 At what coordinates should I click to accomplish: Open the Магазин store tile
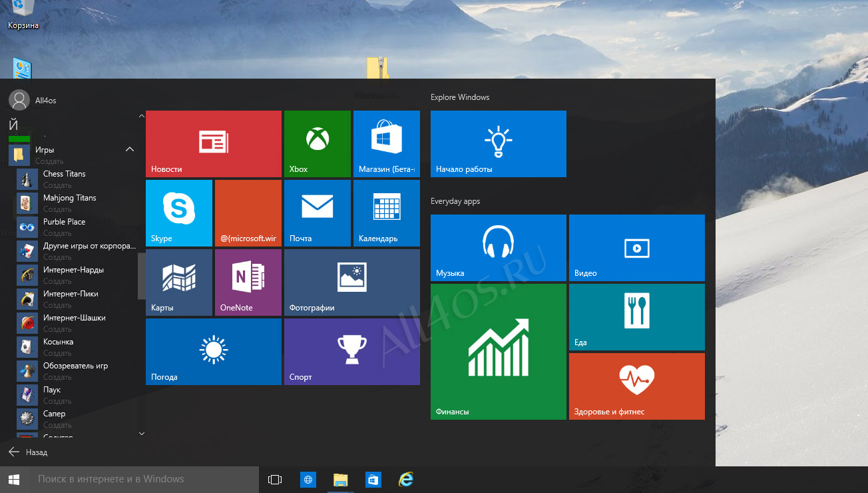(387, 144)
